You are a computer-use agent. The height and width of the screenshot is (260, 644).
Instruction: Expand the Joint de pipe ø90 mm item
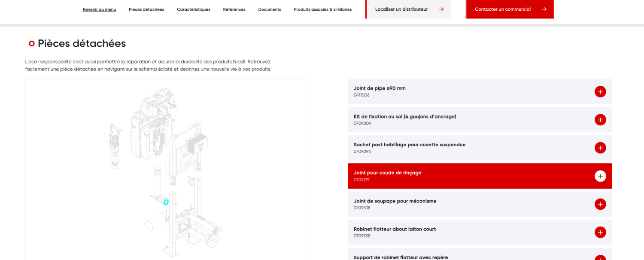pos(600,91)
